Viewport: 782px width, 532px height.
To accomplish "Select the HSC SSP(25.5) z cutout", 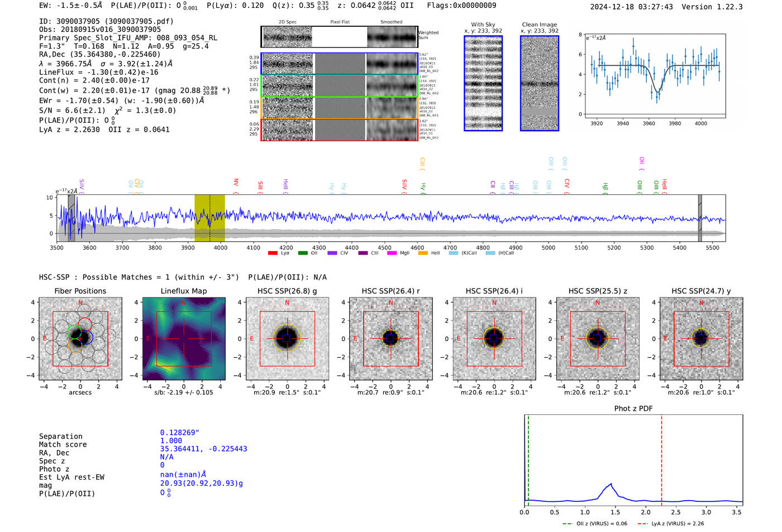I will click(x=598, y=339).
